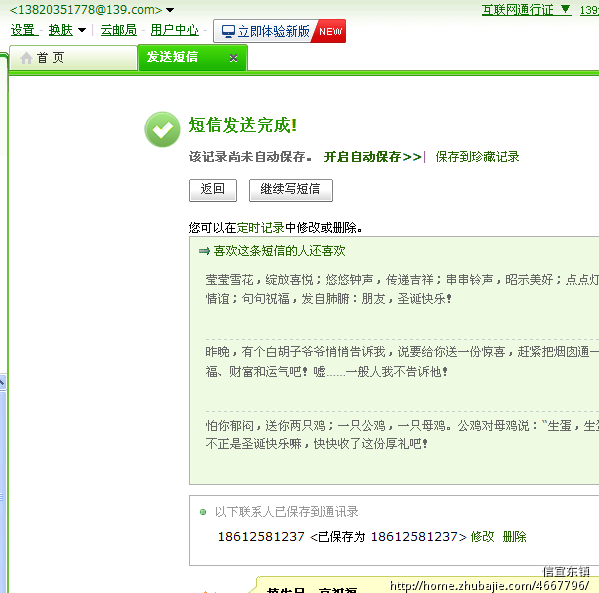
Task: Select the 怕你郁闷，送你两只鸡 message
Action: [402, 434]
